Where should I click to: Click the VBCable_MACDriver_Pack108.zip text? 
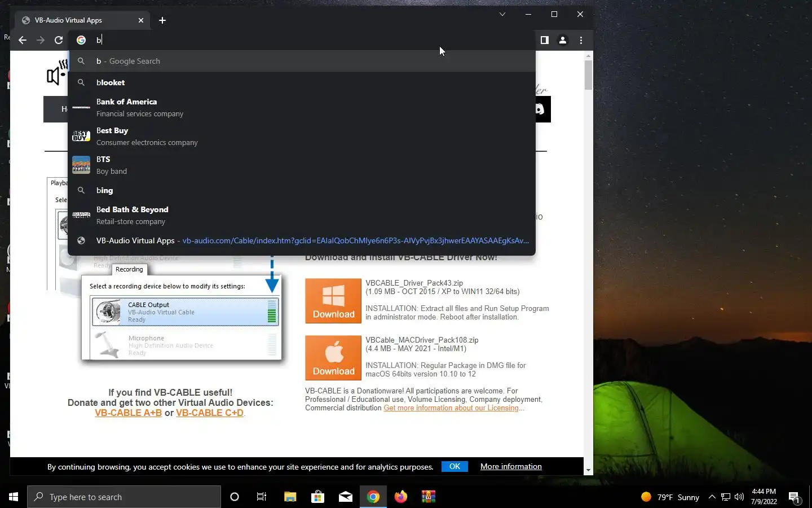[422, 340]
